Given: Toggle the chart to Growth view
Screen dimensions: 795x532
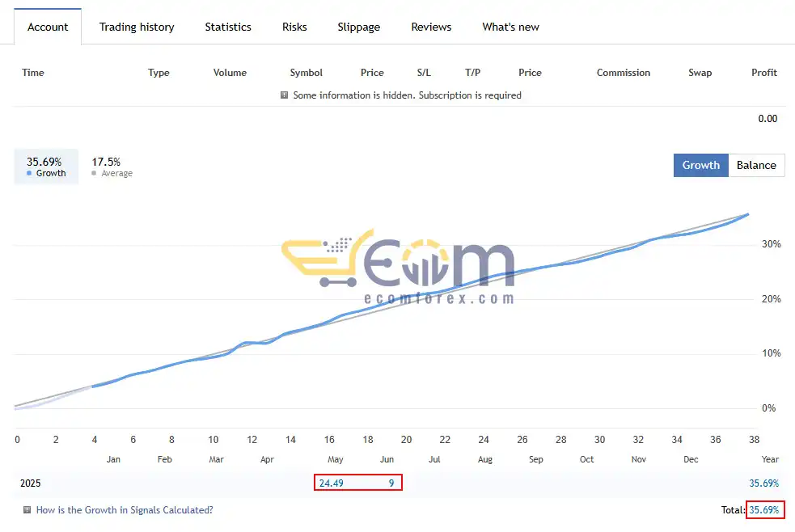Looking at the screenshot, I should click(700, 165).
